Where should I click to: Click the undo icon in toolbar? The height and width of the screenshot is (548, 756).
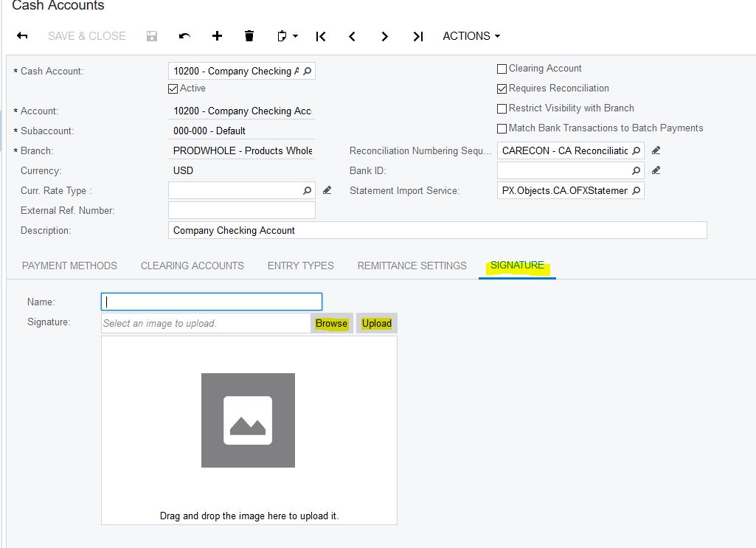coord(185,36)
